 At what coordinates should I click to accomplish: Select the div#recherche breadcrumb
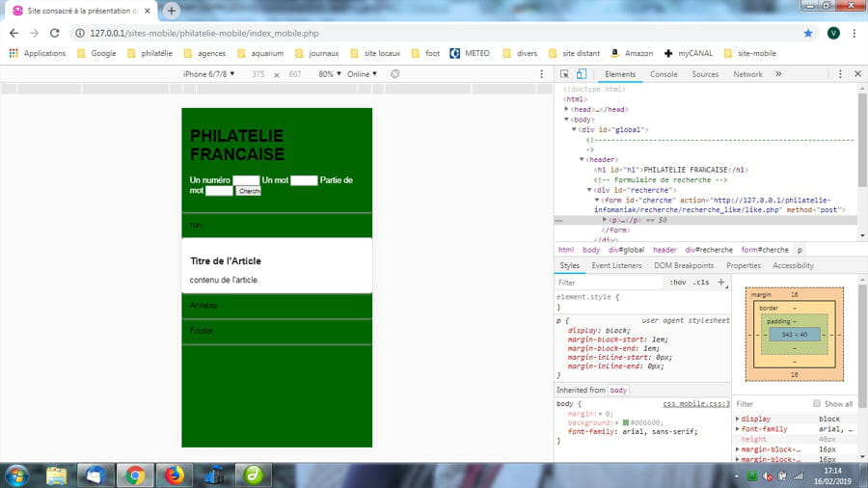(709, 250)
